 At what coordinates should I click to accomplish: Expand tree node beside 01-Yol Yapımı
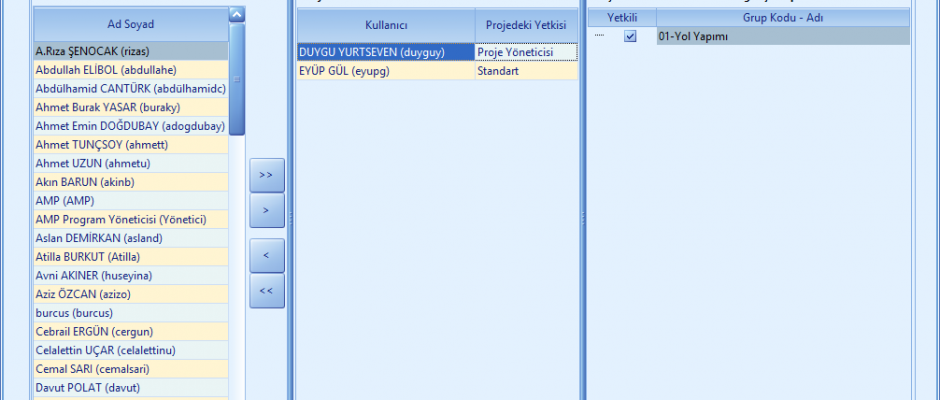[x=600, y=36]
